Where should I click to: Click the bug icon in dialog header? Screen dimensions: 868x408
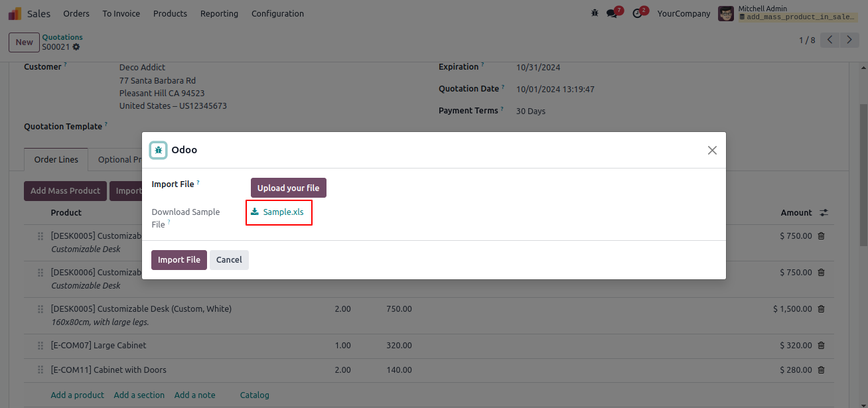click(158, 150)
